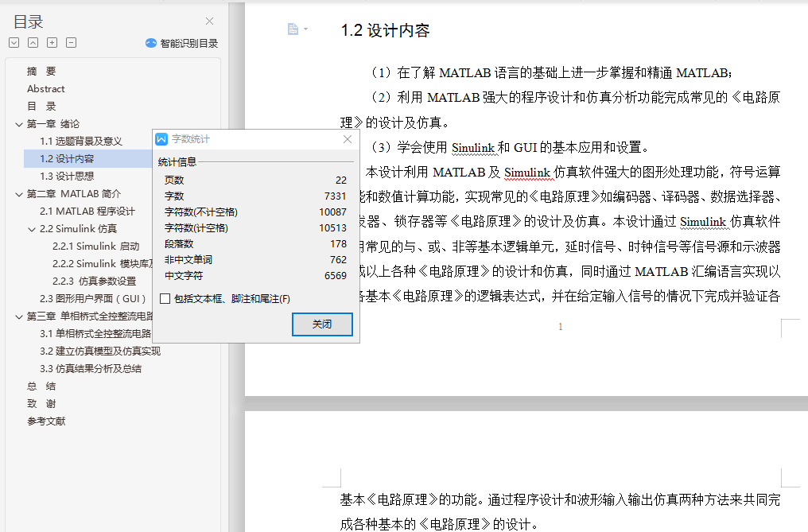Click the first icon under 目录 heading
808x532 pixels.
14,43
